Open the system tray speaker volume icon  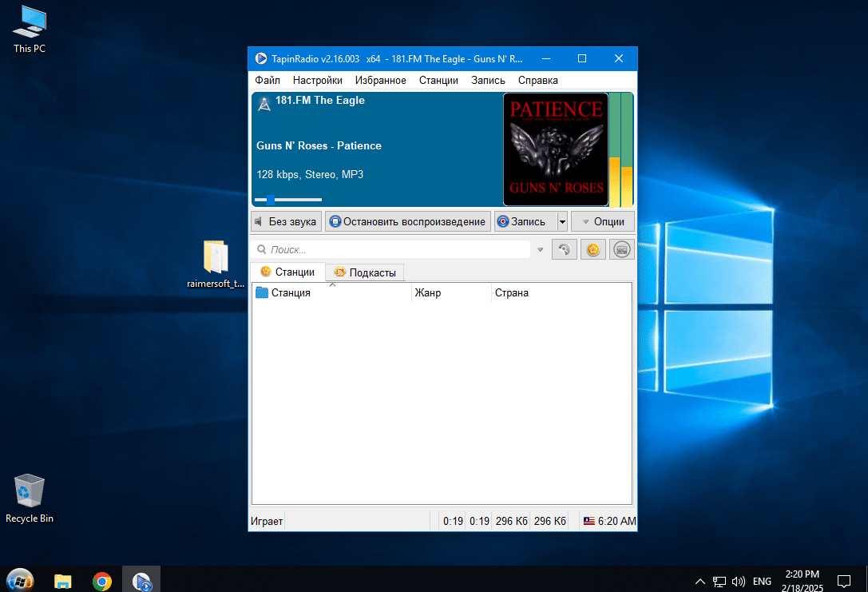coord(738,582)
